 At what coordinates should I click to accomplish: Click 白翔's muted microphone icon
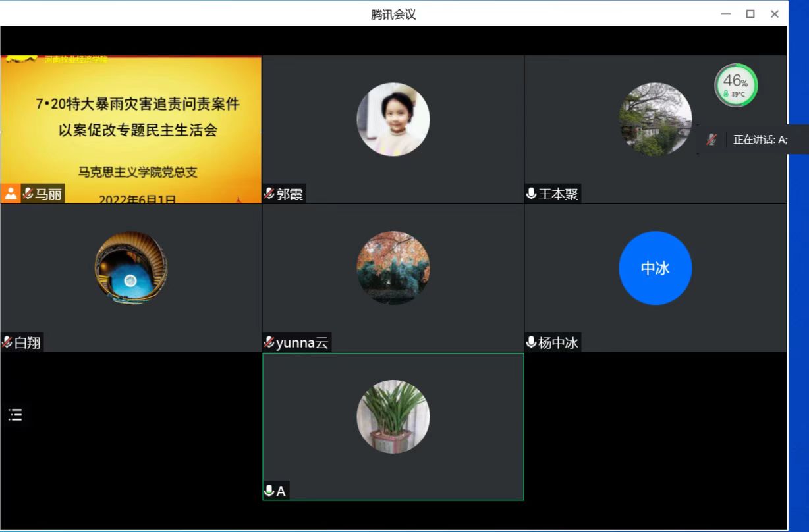point(7,342)
